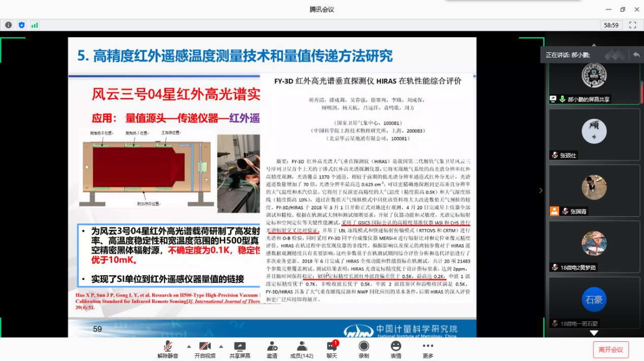Select 张硕仕 participant thumbnail
This screenshot has width=644, height=361.
[594, 134]
